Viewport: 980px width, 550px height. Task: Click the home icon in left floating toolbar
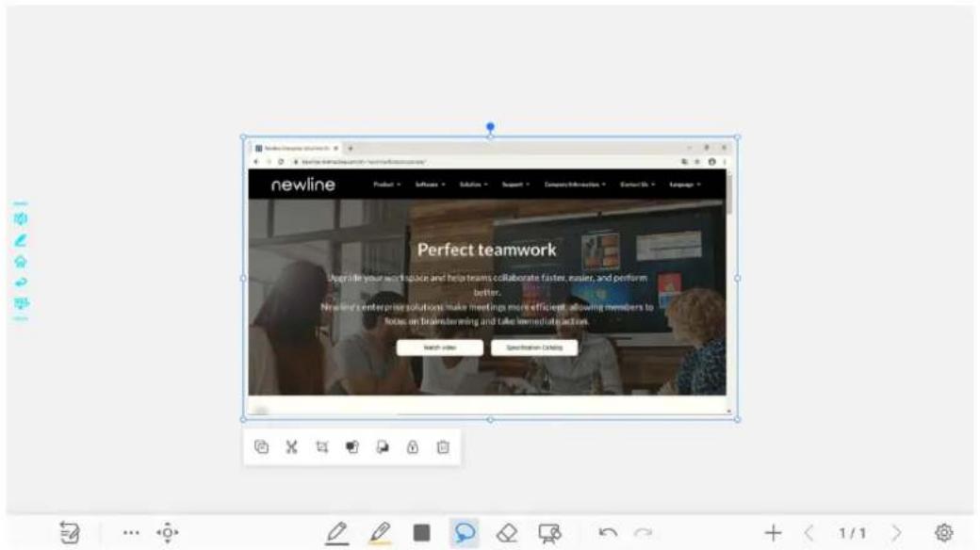click(x=21, y=261)
